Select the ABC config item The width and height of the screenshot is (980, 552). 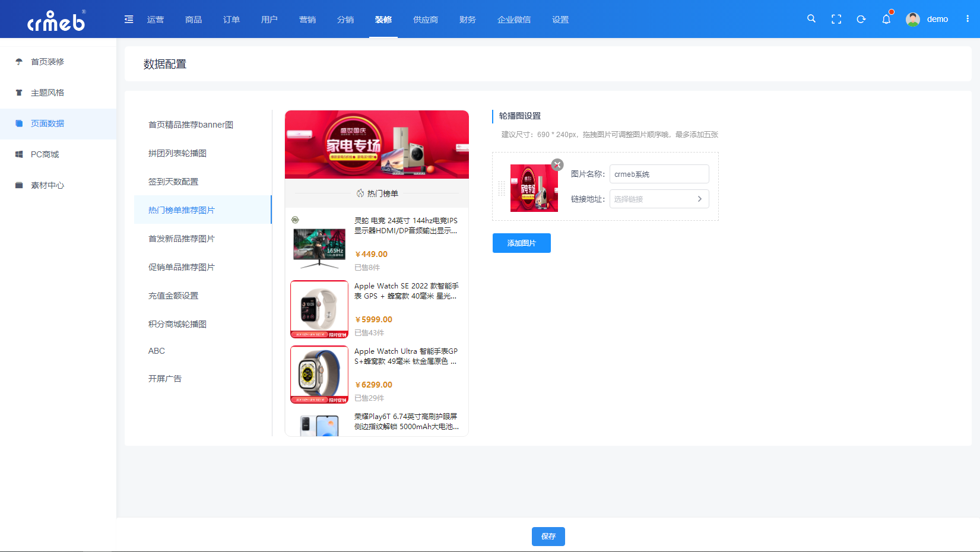202,351
